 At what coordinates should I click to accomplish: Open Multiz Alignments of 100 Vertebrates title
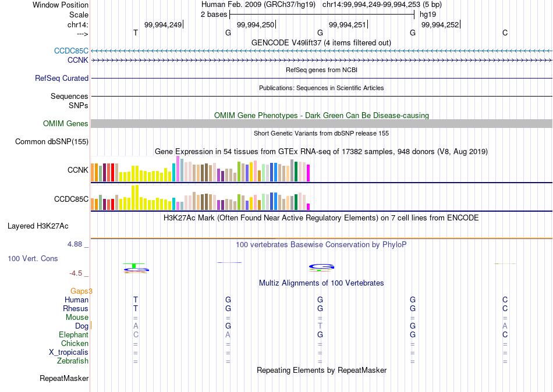pos(321,283)
